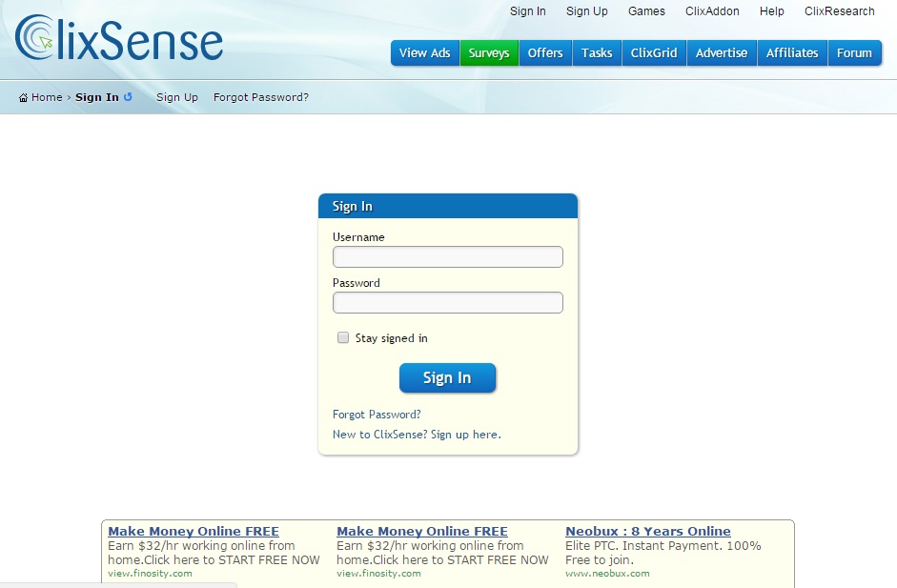Screen dimensions: 897x588
Task: Click Sign In panel header
Action: click(x=448, y=206)
